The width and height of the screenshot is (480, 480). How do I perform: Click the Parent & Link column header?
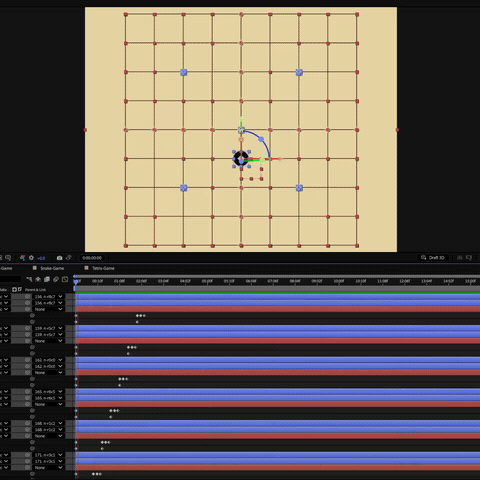pos(36,290)
